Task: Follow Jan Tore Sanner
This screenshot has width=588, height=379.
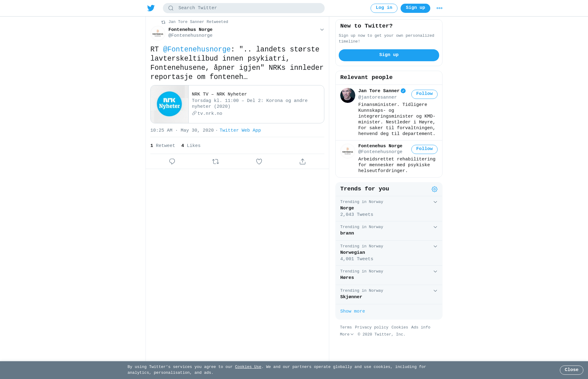Action: click(x=424, y=94)
